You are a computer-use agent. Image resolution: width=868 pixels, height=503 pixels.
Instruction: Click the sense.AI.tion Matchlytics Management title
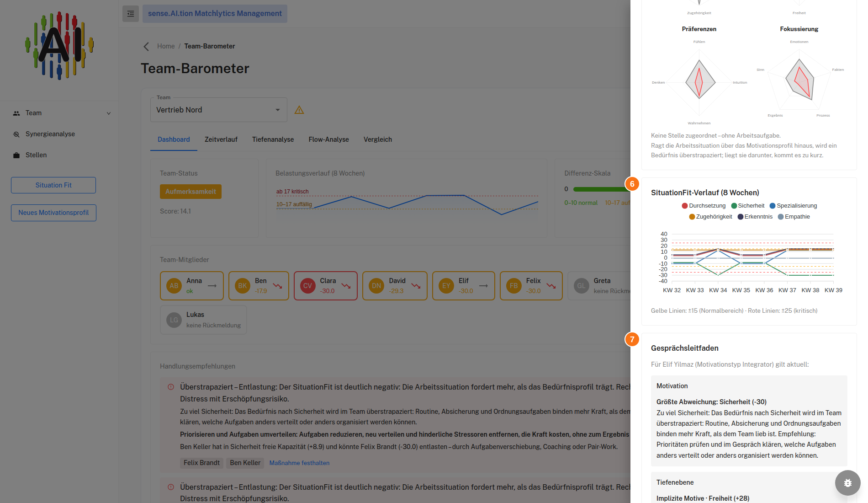tap(215, 14)
